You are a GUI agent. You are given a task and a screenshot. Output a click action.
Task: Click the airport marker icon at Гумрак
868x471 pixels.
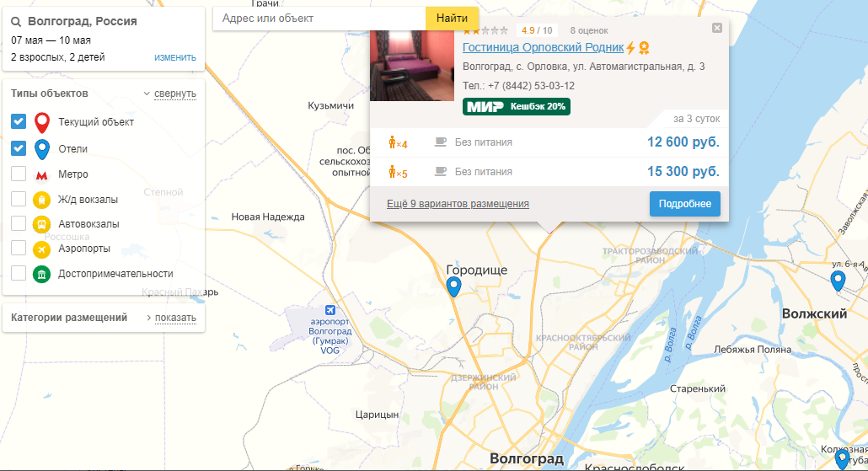click(330, 310)
